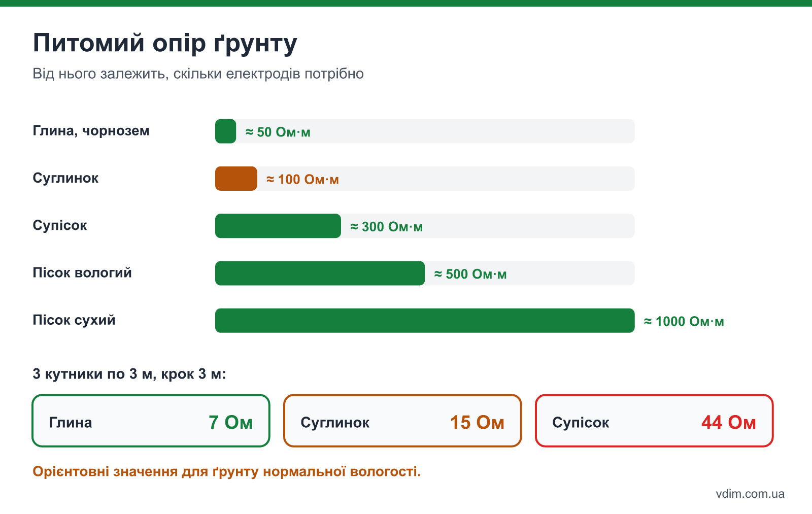Viewport: 812px width, 514px height.
Task: Click the "Супісок" label in the red-bordered card
Action: 581,423
